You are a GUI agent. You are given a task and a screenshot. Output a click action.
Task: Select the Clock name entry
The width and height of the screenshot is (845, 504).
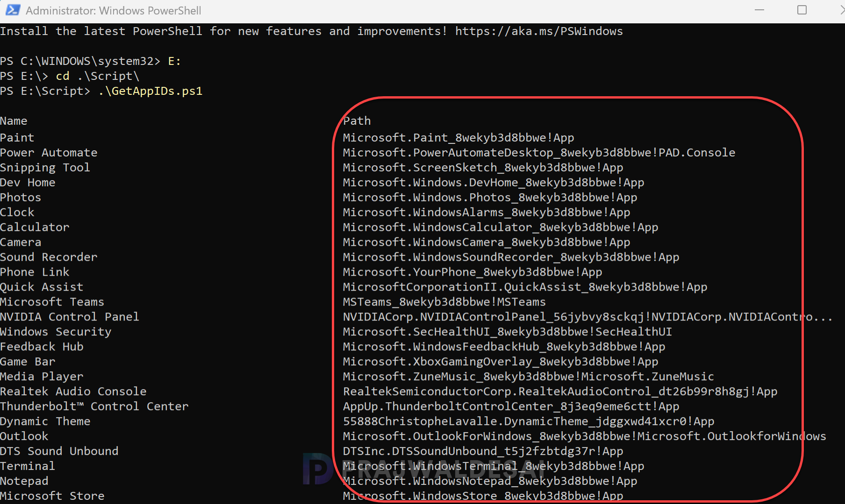pyautogui.click(x=17, y=213)
